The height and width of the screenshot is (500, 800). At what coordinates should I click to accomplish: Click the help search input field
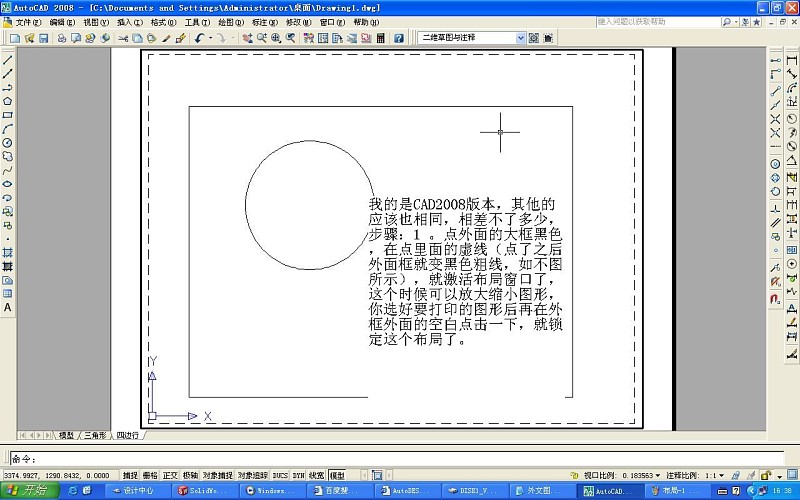(658, 22)
